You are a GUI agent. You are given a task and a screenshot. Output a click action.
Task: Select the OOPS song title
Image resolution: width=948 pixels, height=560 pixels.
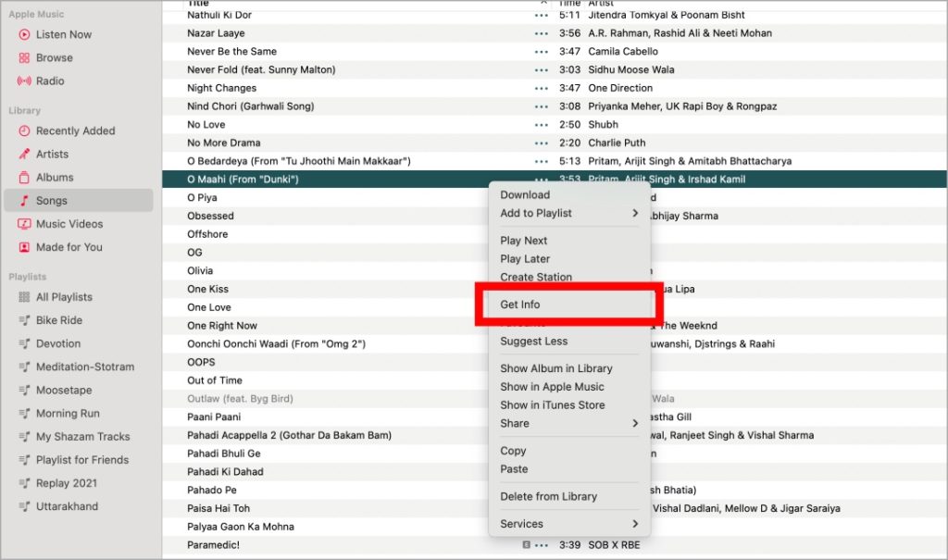coord(201,362)
